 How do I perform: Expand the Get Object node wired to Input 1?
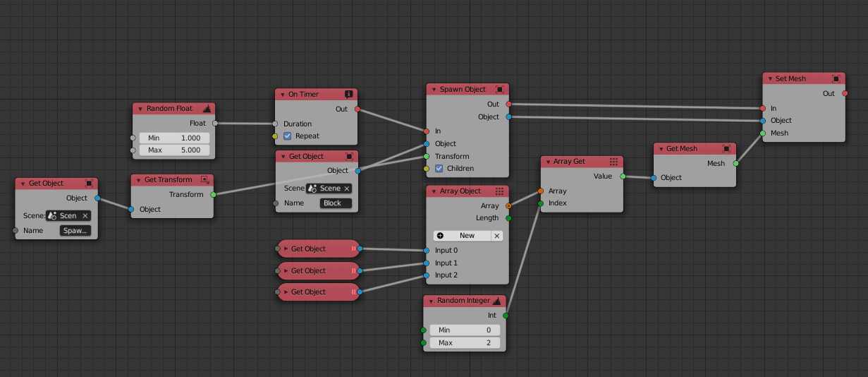286,270
